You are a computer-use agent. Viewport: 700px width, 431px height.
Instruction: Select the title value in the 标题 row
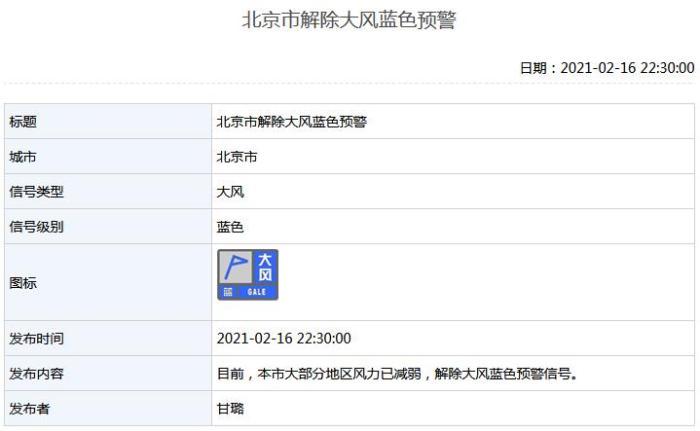tap(291, 122)
